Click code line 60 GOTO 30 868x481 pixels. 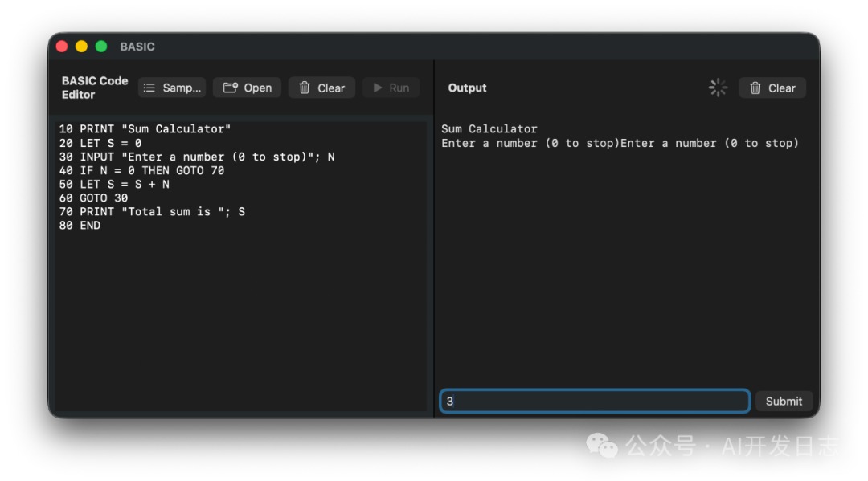[x=93, y=198]
